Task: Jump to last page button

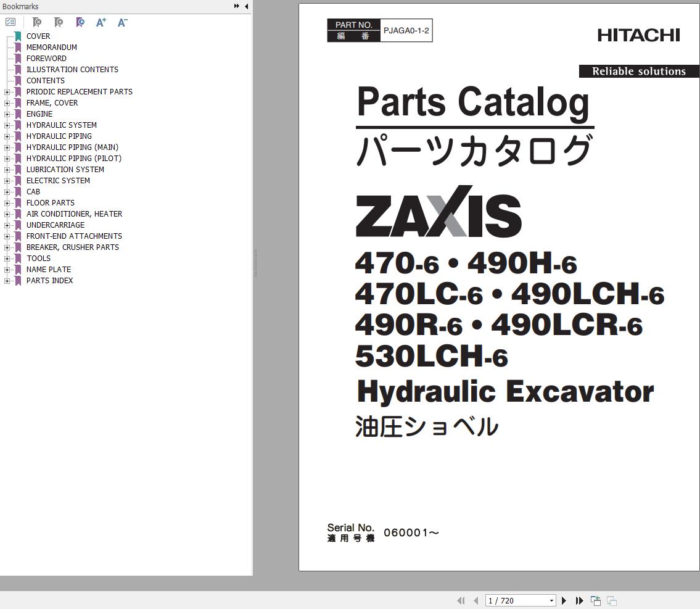Action: pos(579,600)
